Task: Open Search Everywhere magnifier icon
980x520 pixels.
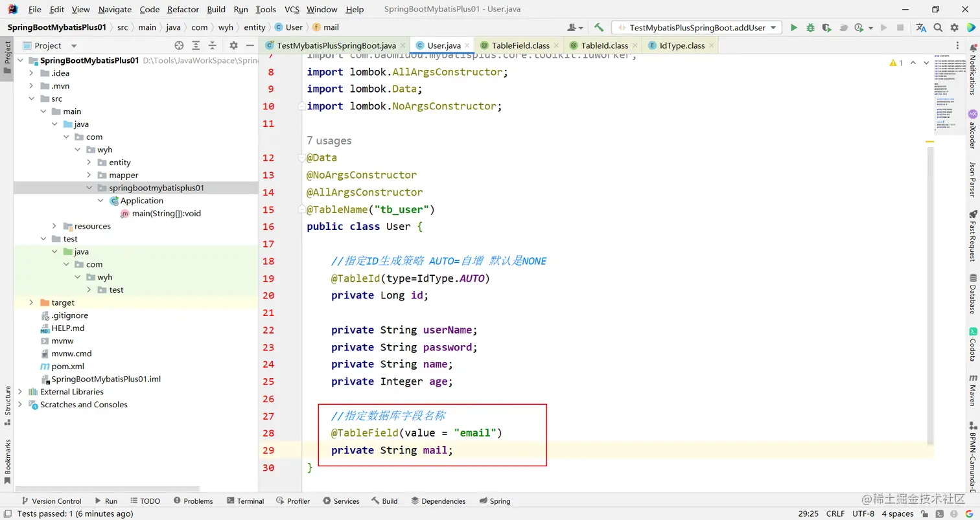Action: pyautogui.click(x=938, y=27)
